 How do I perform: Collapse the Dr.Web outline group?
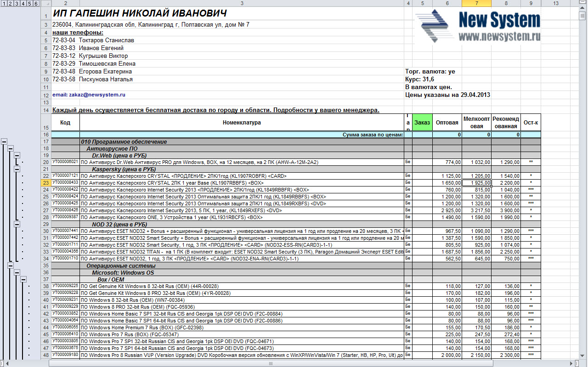click(x=17, y=156)
